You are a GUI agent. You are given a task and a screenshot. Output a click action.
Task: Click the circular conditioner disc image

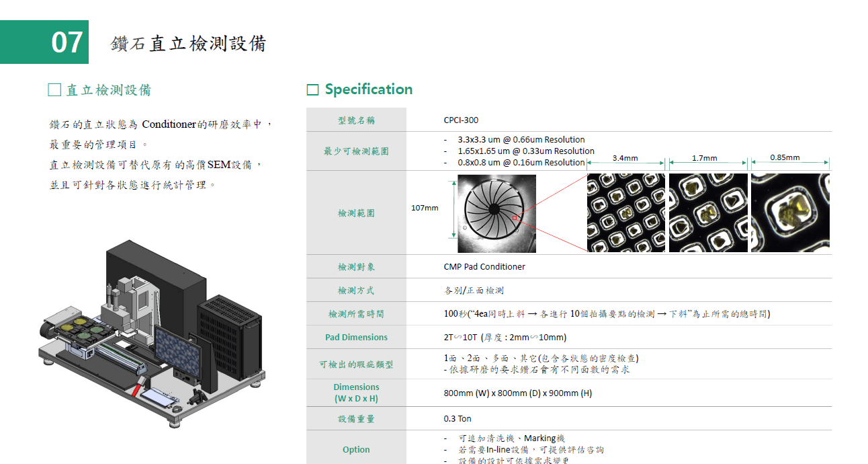coord(496,213)
